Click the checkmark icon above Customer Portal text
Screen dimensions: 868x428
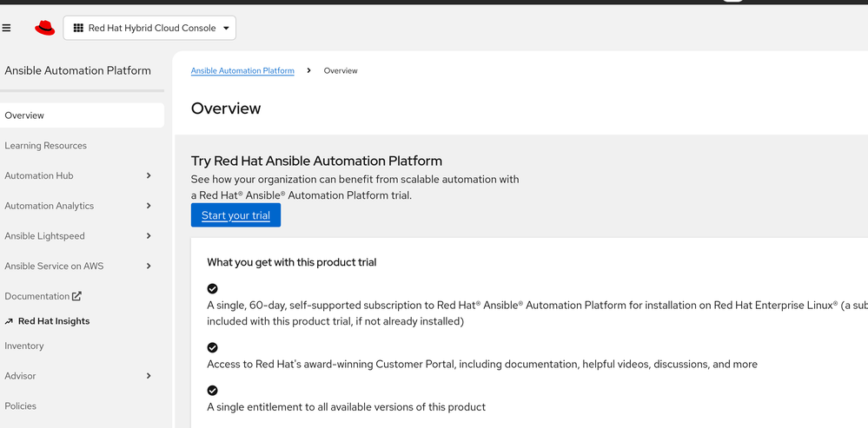tap(212, 347)
